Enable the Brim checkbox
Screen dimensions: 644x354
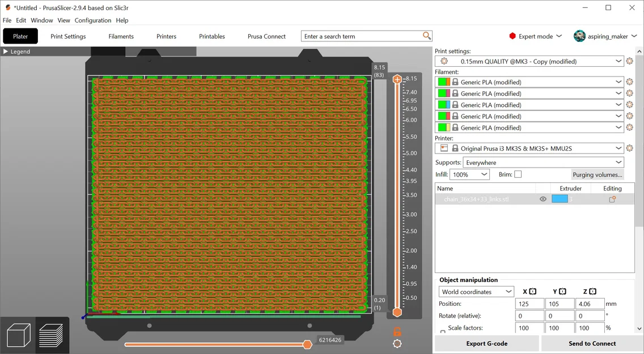pos(518,174)
